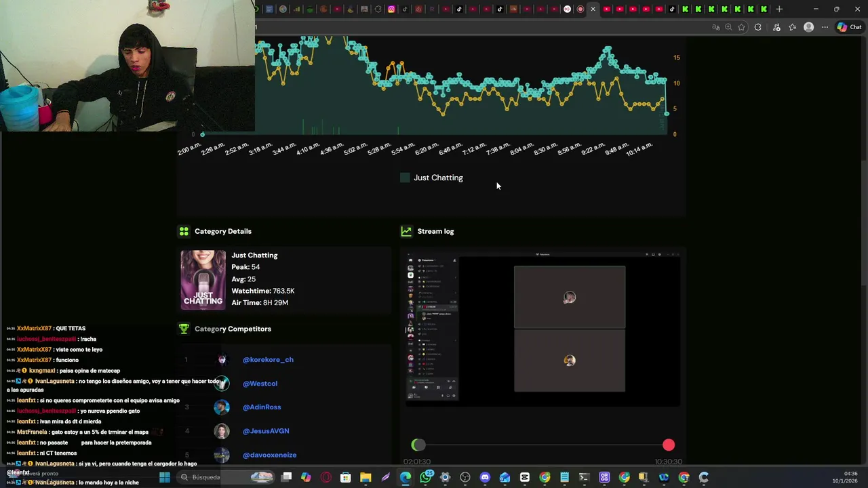Viewport: 868px width, 488px height.
Task: Click the Category Competitors heading
Action: (x=233, y=329)
